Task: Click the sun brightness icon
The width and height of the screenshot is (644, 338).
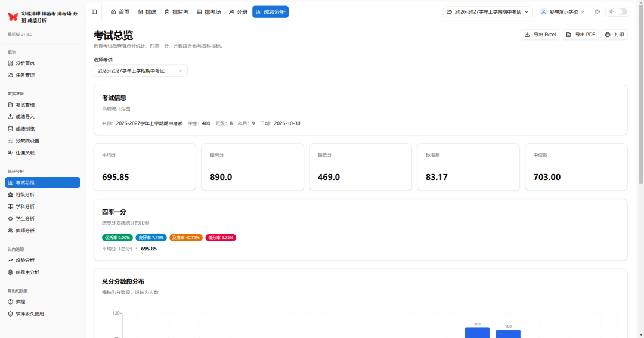Action: pos(611,12)
